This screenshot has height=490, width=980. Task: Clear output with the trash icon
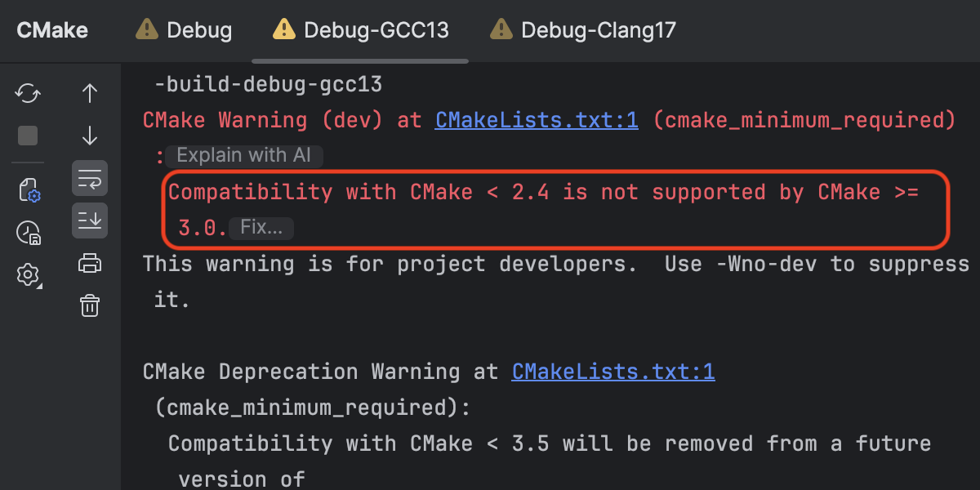[90, 305]
